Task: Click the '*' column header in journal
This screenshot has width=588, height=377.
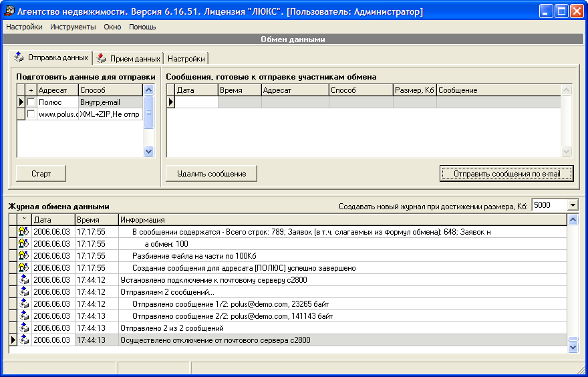Action: 24,220
